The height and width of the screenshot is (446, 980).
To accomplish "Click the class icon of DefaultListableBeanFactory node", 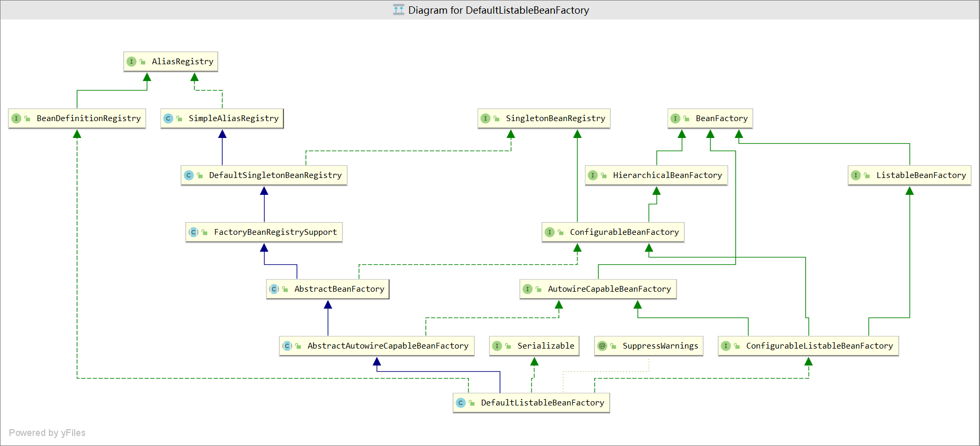I will [x=461, y=403].
